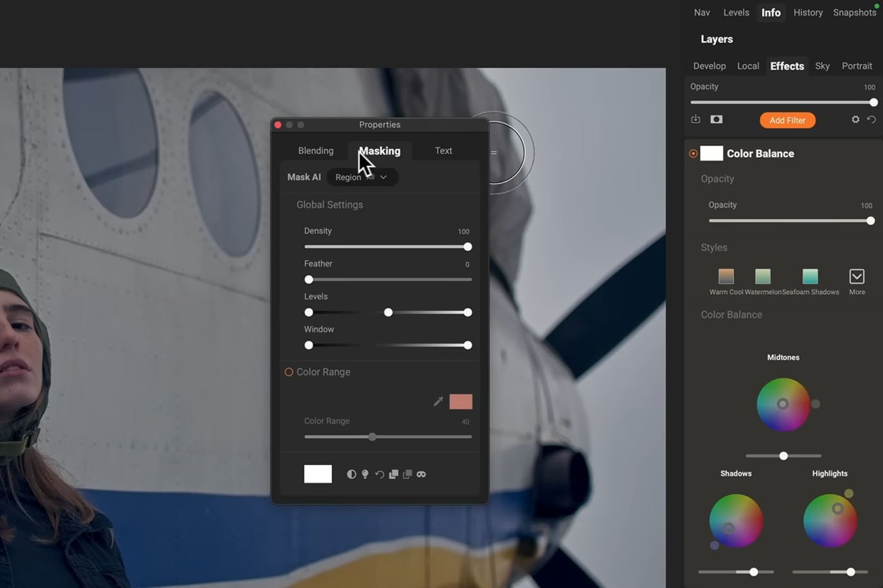
Task: Click the Color Balance Opacity slider handle
Action: pos(870,221)
